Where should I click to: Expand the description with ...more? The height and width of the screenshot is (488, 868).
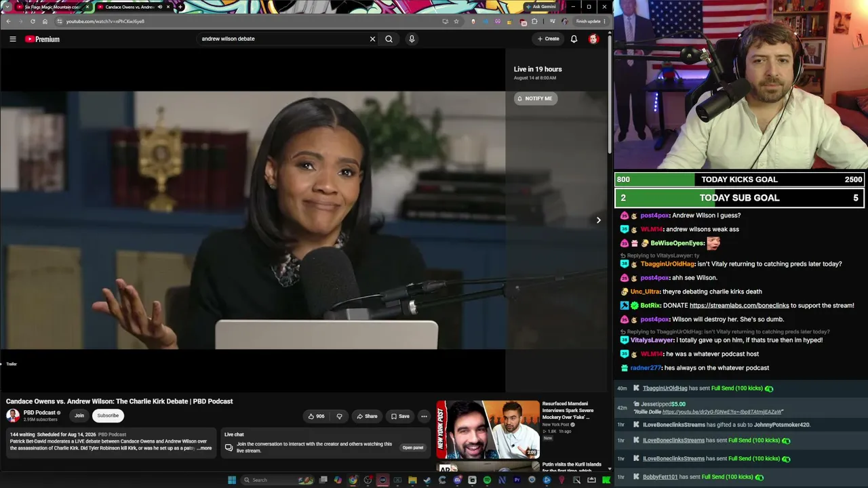point(204,448)
